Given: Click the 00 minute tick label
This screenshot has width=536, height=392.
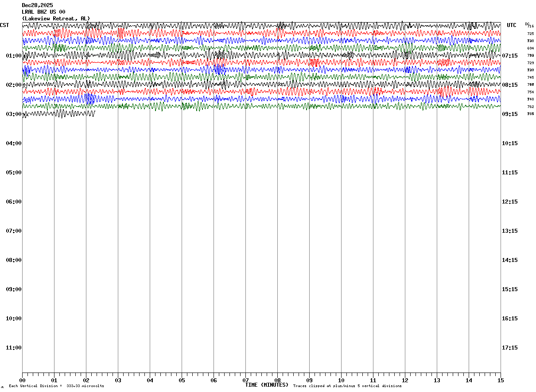Looking at the screenshot, I should pyautogui.click(x=23, y=380).
